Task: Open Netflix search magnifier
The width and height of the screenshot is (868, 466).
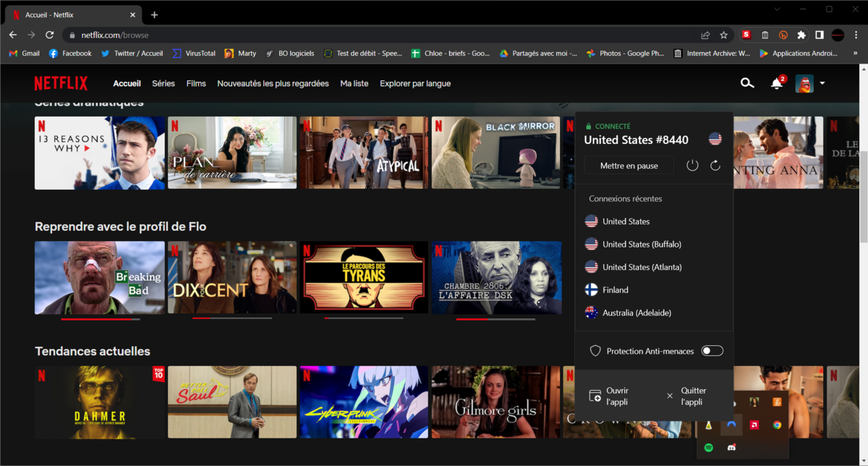Action: click(x=747, y=83)
